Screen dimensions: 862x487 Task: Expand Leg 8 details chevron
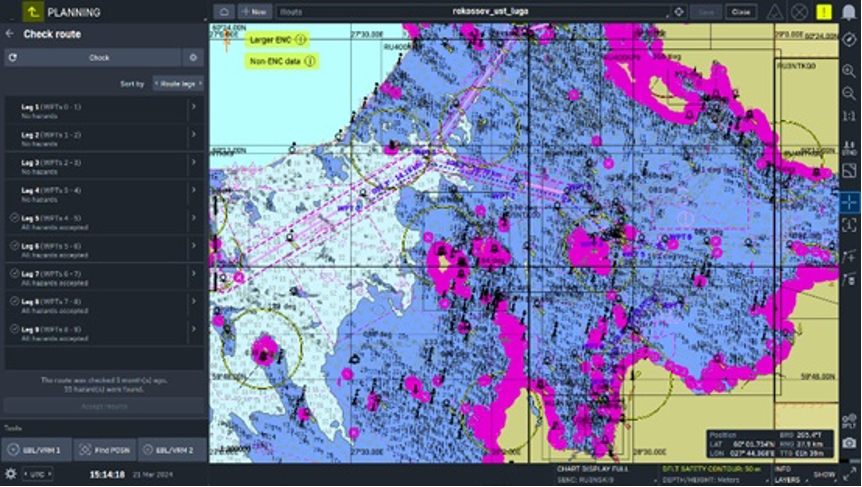click(x=194, y=301)
